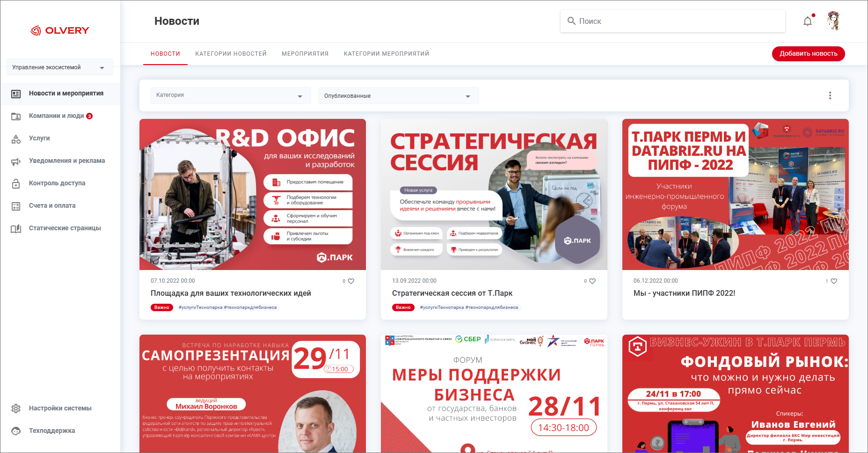Click the Техподдержка support icon
The width and height of the screenshot is (868, 453).
[16, 431]
